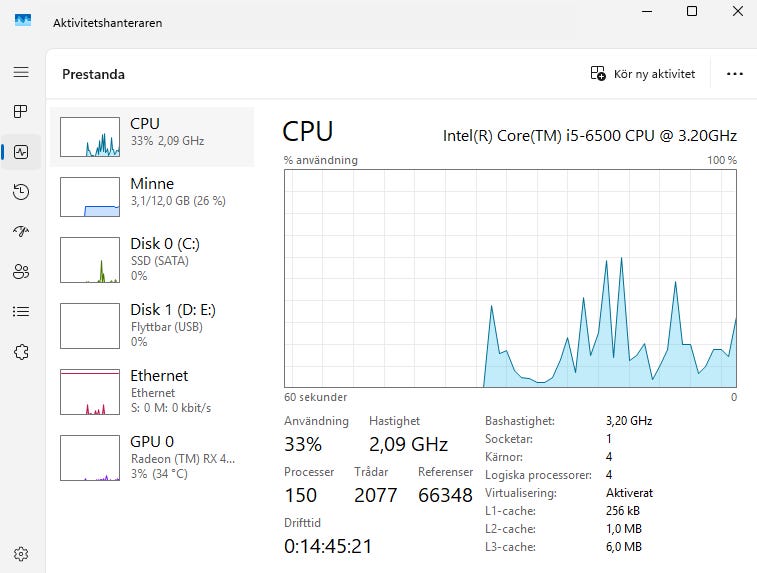757x573 pixels.
Task: Go to the Processes page icon
Action: click(x=21, y=112)
